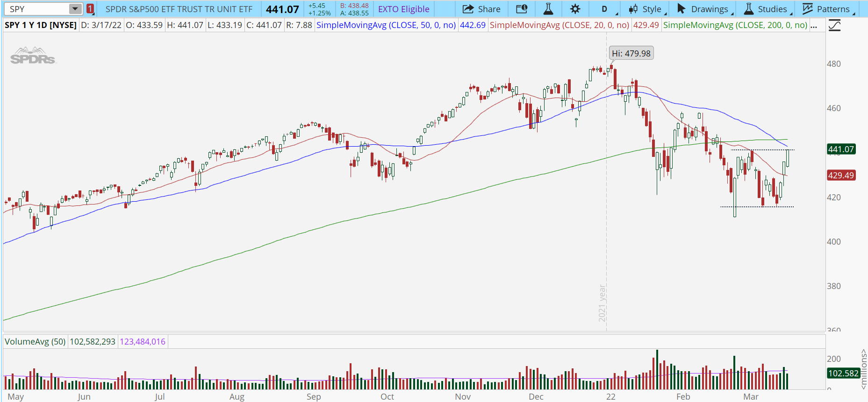The width and height of the screenshot is (868, 402).
Task: Select the SimpleMovingAvg 50 study label
Action: coord(386,25)
